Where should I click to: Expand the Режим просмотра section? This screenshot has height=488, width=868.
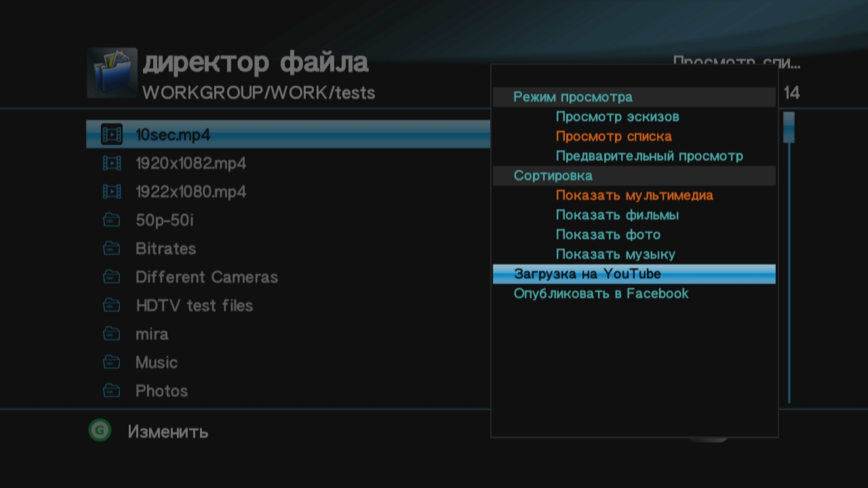click(572, 97)
